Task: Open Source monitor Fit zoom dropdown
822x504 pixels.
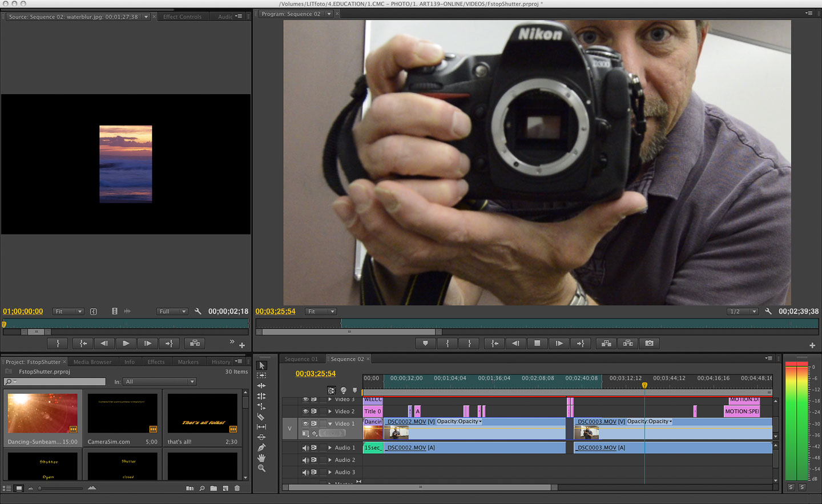Action: pos(68,311)
